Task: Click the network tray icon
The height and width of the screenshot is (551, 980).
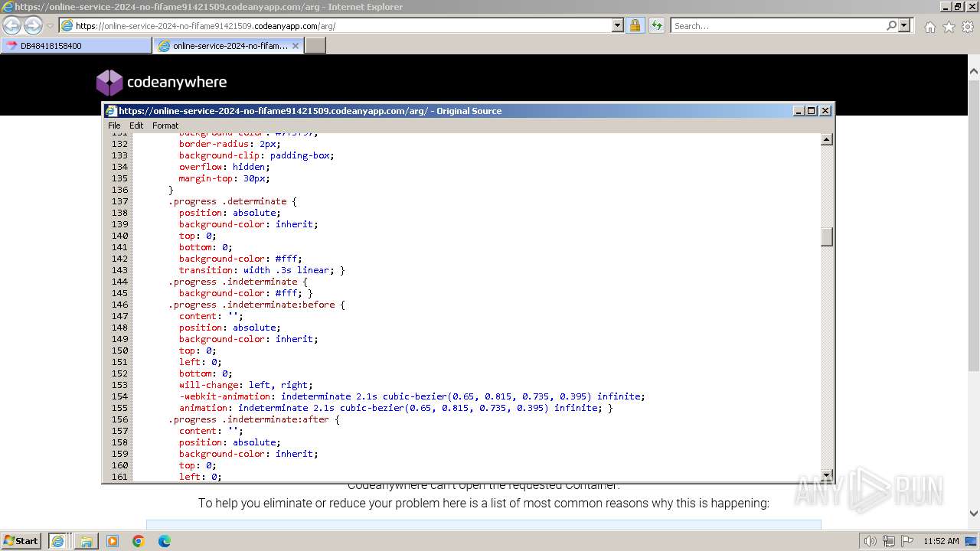Action: point(888,541)
